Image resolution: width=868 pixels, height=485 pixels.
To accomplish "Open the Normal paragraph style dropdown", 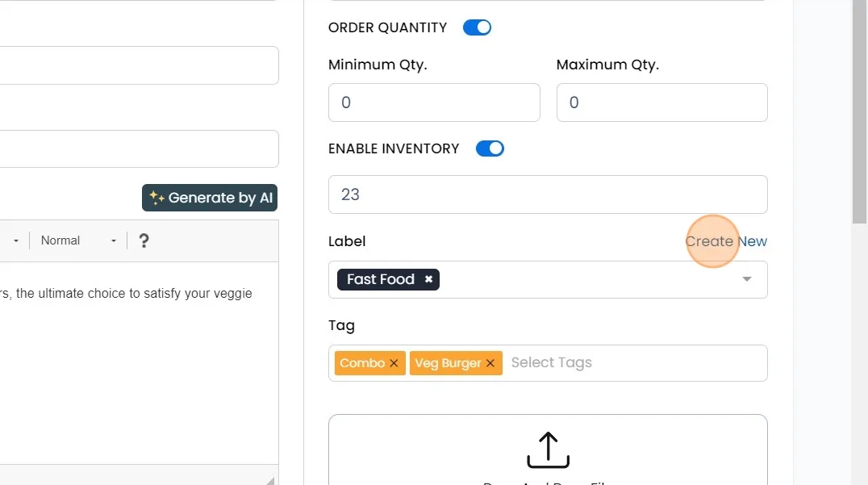I will point(78,240).
